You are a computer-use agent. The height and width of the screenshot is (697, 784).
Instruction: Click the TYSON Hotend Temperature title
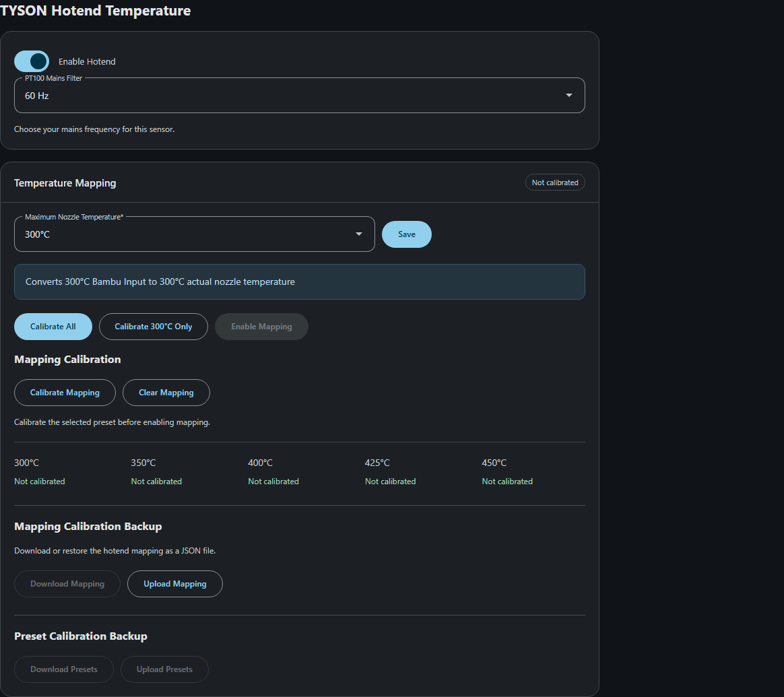pos(96,11)
